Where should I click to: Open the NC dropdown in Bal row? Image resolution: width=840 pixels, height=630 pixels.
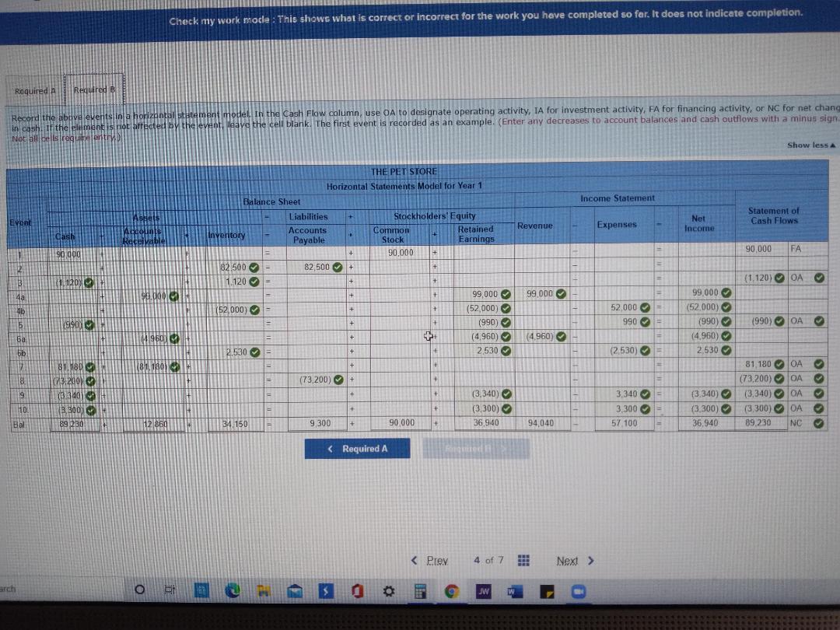point(800,423)
